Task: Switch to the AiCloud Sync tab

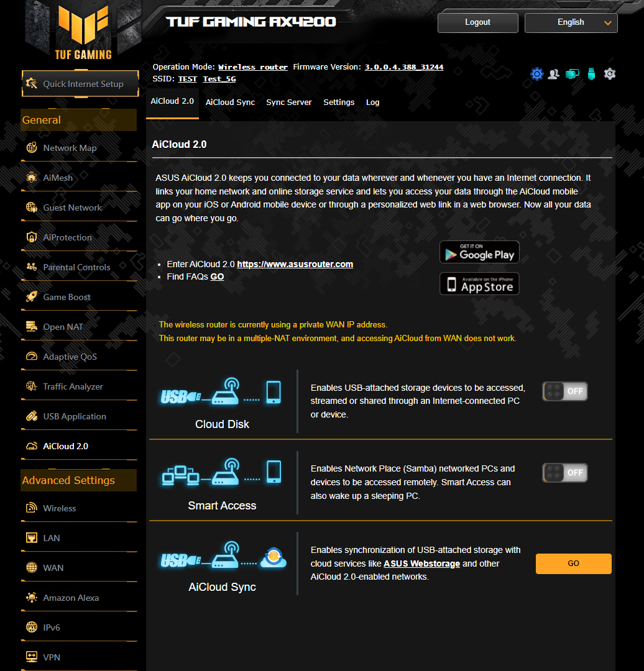Action: [x=230, y=103]
